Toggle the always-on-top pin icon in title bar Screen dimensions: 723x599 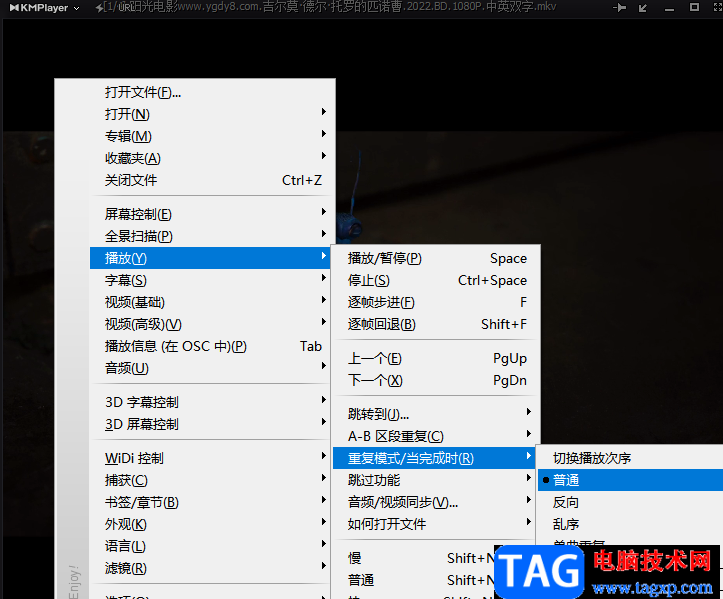[619, 7]
